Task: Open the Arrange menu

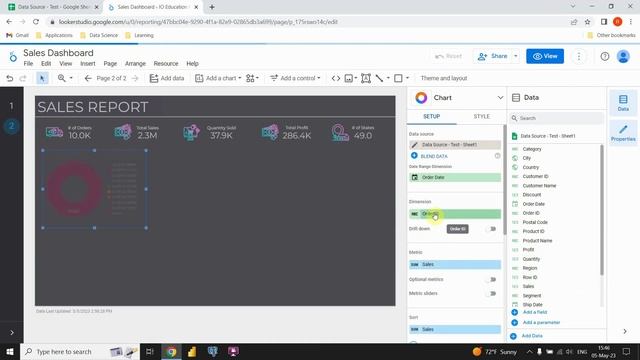Action: coord(135,64)
